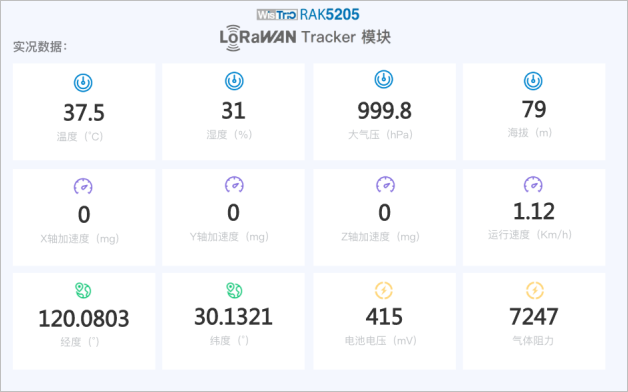
Task: Click the 1.12 Km/h speed value
Action: tap(534, 211)
